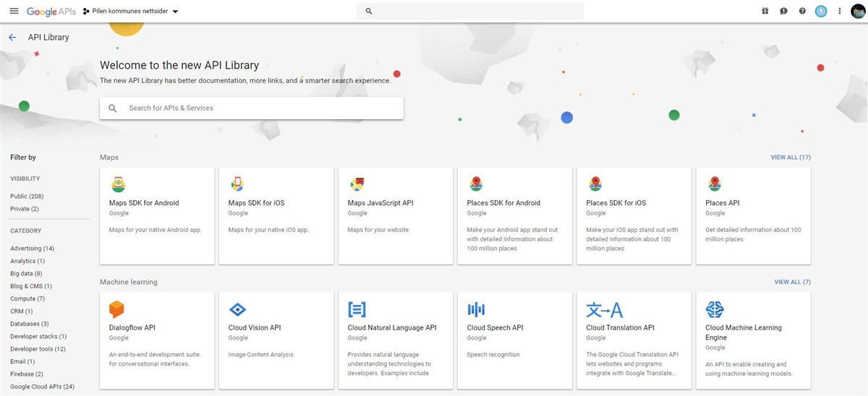The image size is (868, 396).
Task: Open the notifications badge showing 1
Action: [820, 11]
